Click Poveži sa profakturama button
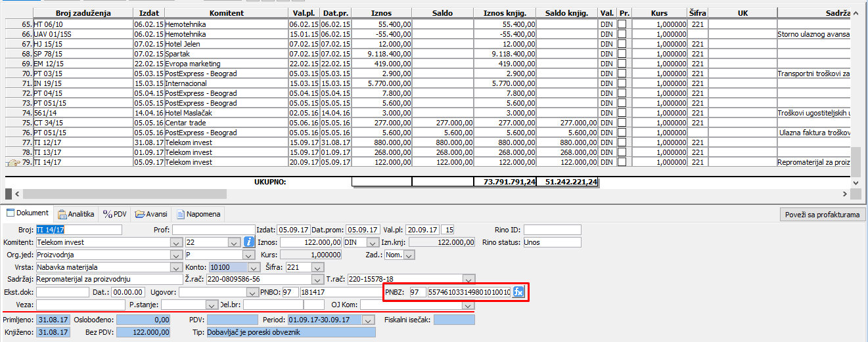This screenshot has height=342, width=868. coord(822,215)
